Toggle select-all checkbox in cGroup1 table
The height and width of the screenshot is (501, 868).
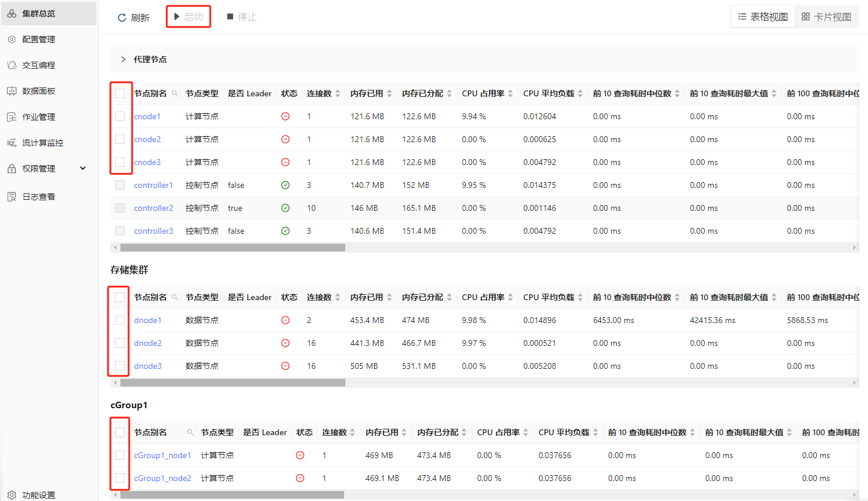coord(120,432)
